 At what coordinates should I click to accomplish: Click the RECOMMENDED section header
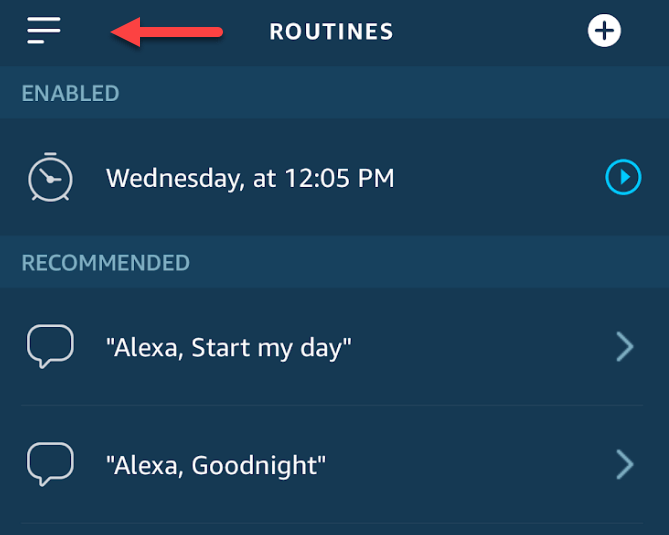click(105, 262)
